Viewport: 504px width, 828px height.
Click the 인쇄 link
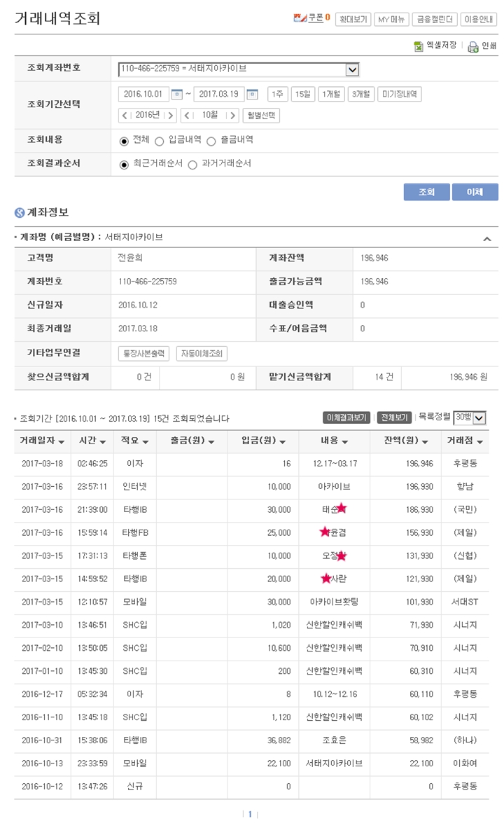(489, 46)
